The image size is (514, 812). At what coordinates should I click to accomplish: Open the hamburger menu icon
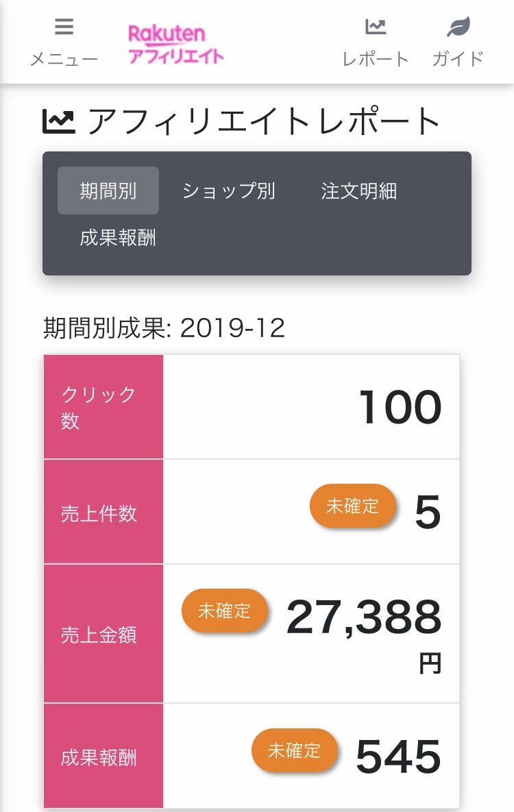[64, 27]
